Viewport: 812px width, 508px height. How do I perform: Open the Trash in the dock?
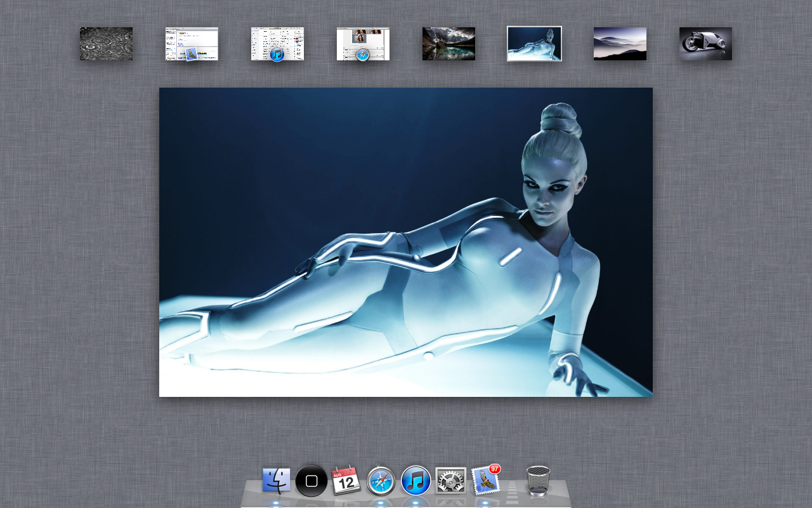[x=538, y=481]
